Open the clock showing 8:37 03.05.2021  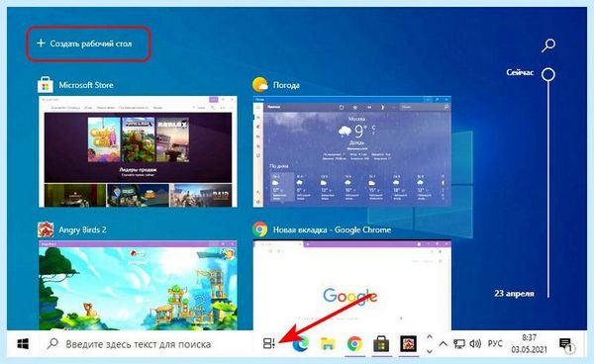pyautogui.click(x=529, y=343)
